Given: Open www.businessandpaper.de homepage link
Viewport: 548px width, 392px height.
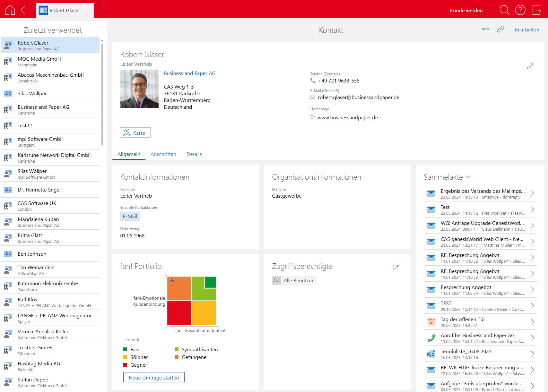Looking at the screenshot, I should [x=348, y=117].
